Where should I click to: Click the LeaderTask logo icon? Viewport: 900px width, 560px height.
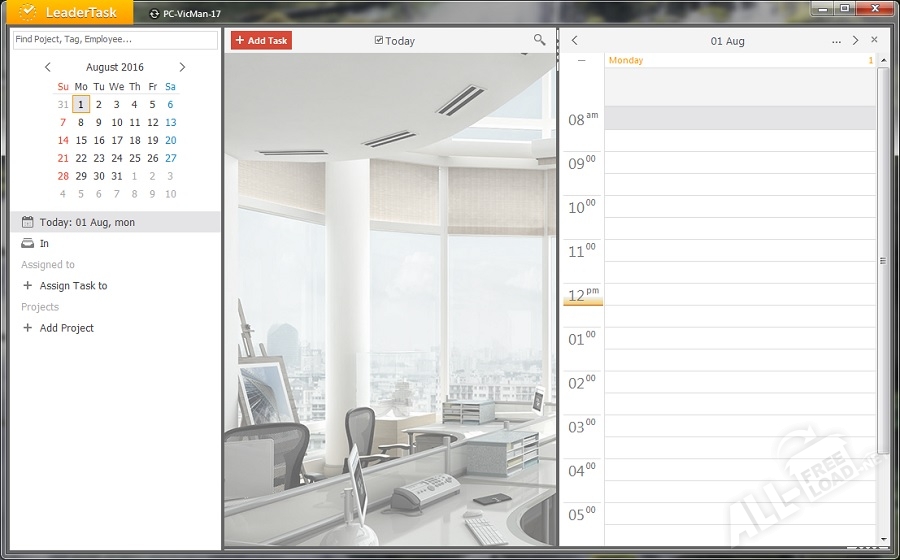(x=27, y=13)
